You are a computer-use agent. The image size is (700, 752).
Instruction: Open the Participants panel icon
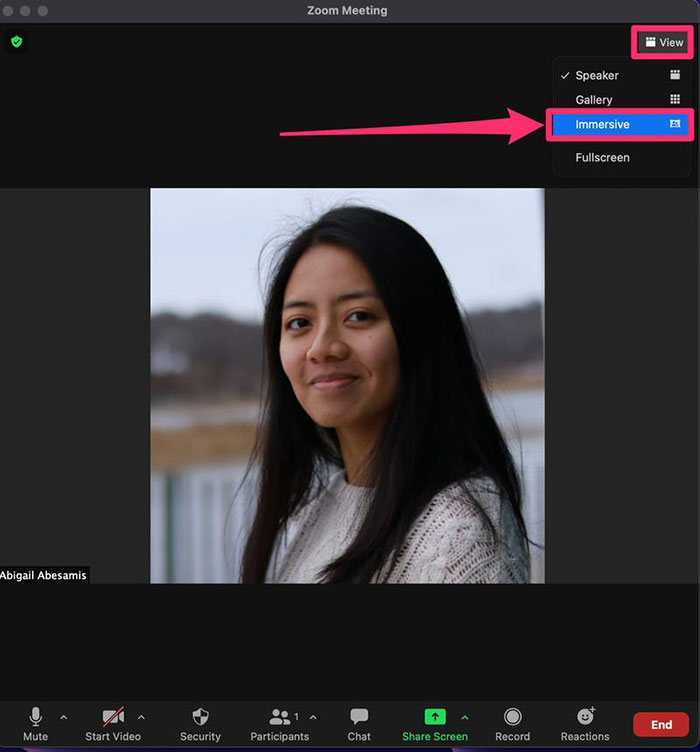tap(280, 717)
